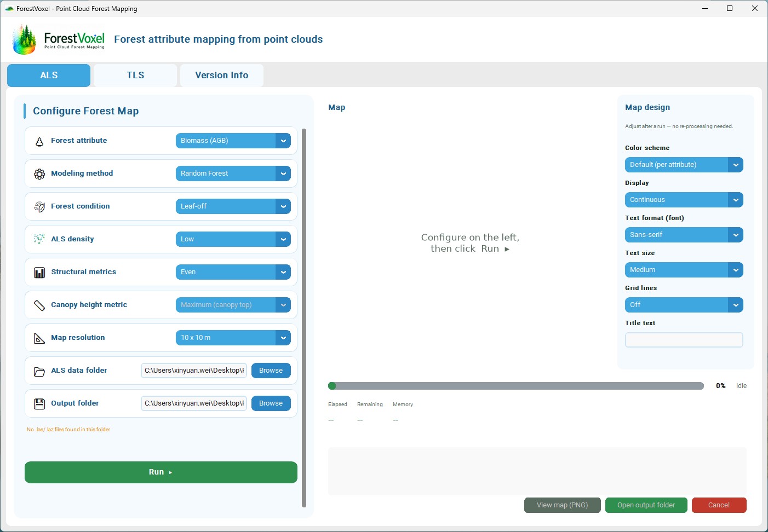Click Open output folder button
This screenshot has width=768, height=532.
coord(646,505)
